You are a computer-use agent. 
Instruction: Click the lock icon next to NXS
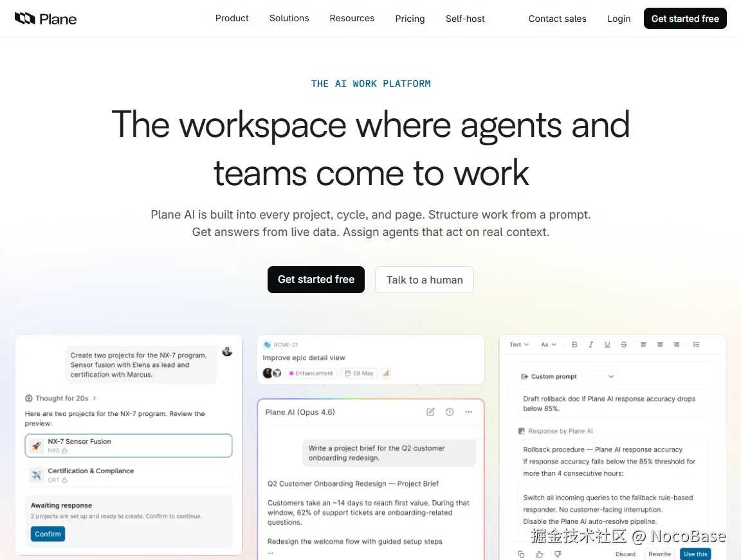coord(65,451)
